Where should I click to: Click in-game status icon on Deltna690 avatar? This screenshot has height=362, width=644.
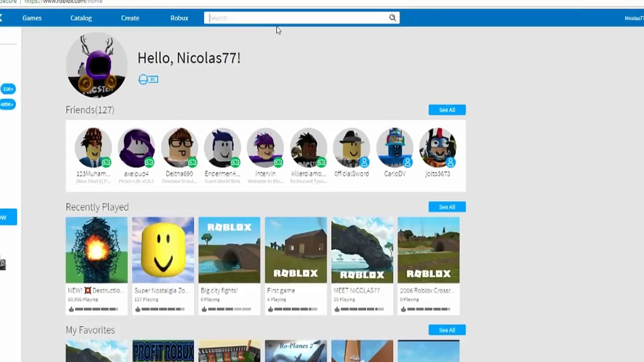click(x=192, y=163)
